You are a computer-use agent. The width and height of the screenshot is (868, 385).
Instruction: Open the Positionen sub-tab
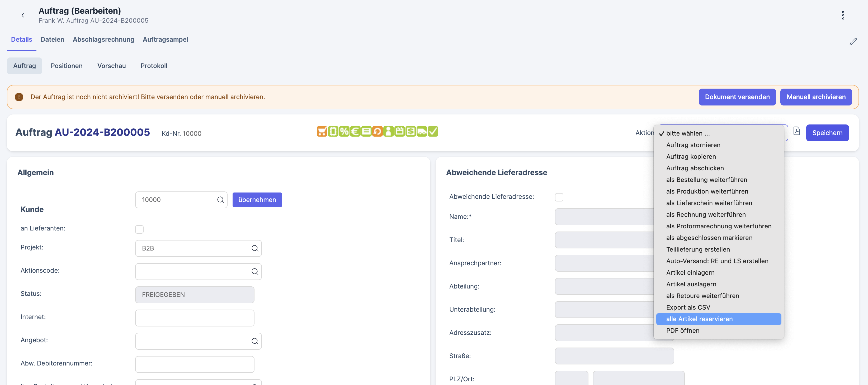(66, 66)
